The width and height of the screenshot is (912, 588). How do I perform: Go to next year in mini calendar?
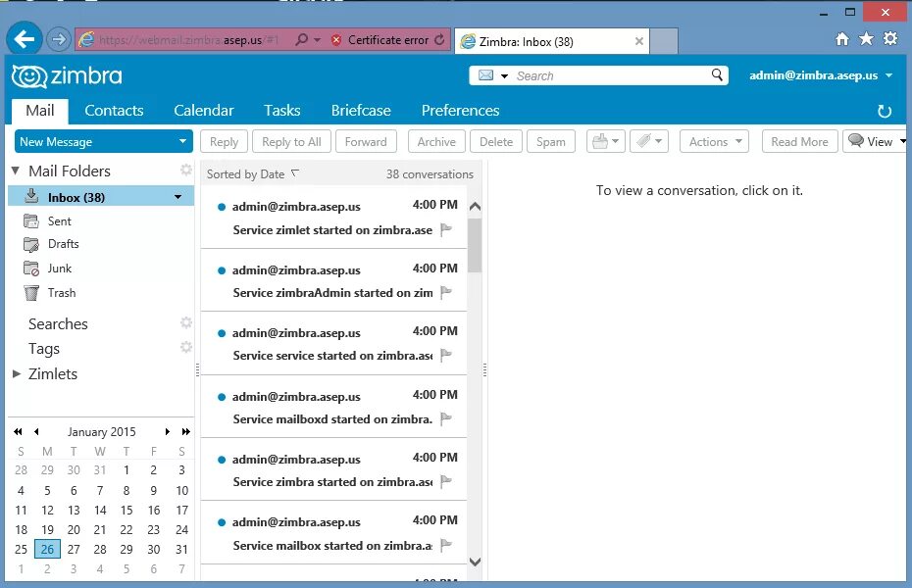[x=186, y=432]
